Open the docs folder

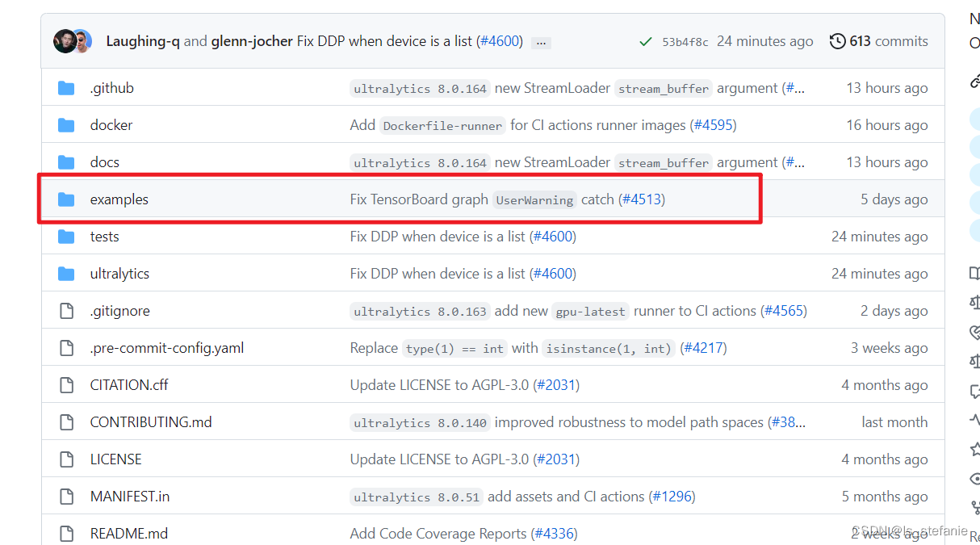point(105,162)
